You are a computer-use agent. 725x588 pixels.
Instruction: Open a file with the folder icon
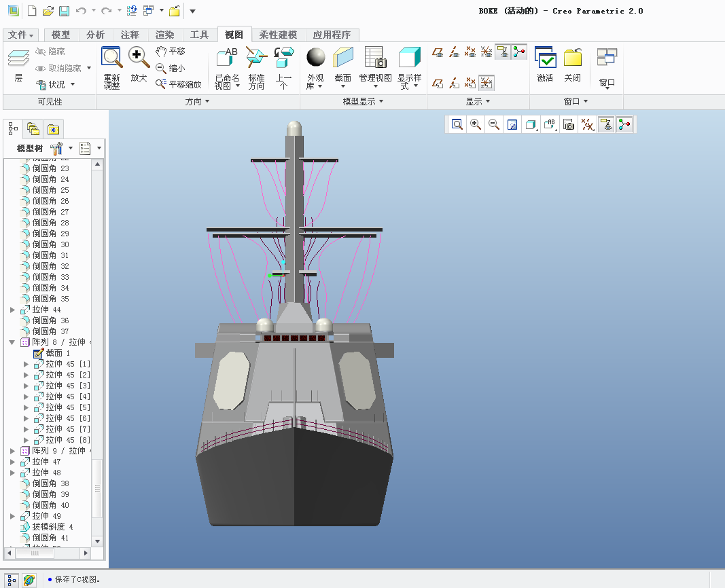[48, 11]
